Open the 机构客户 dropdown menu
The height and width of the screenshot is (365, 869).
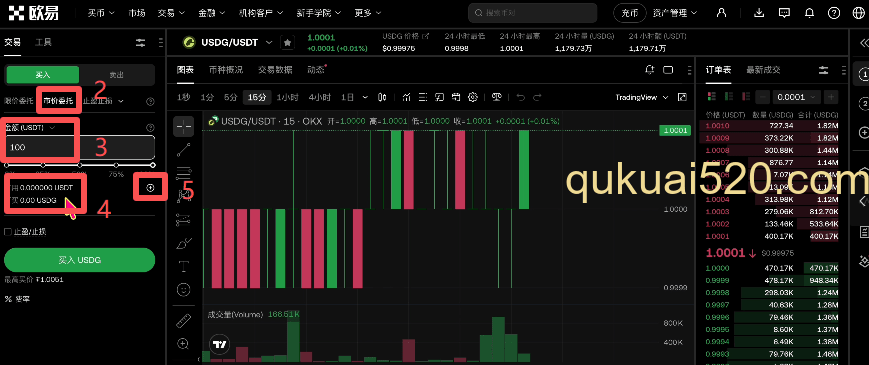click(x=260, y=13)
